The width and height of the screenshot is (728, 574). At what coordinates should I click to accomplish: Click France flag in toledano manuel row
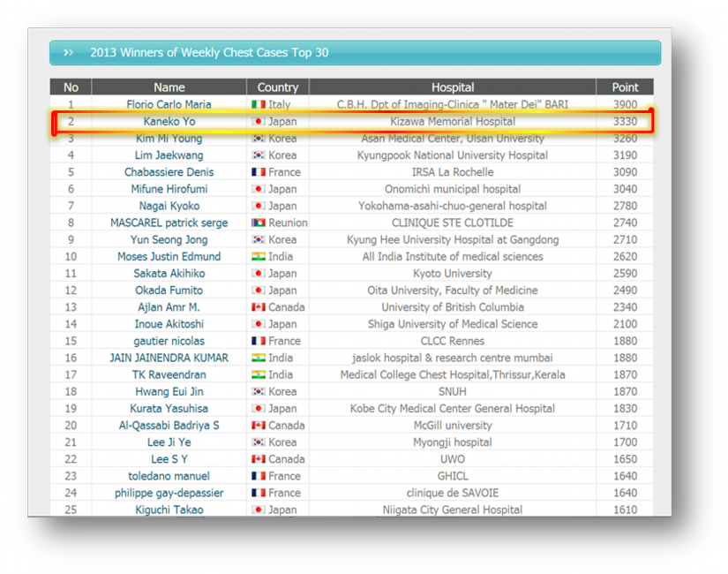coord(259,476)
